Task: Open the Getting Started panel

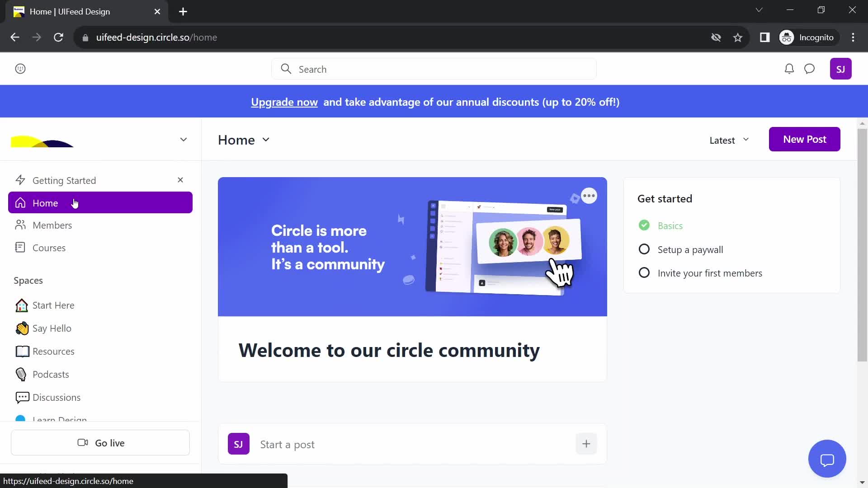Action: point(64,180)
